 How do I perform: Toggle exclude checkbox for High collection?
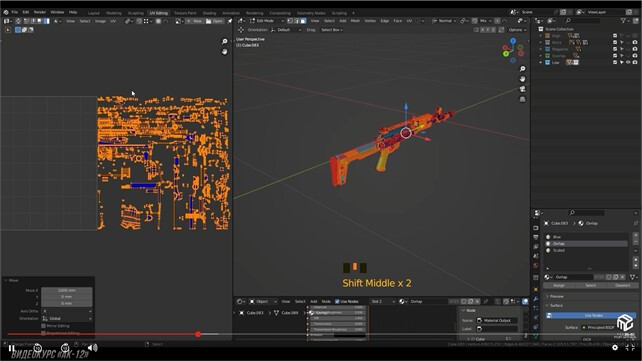coord(615,36)
